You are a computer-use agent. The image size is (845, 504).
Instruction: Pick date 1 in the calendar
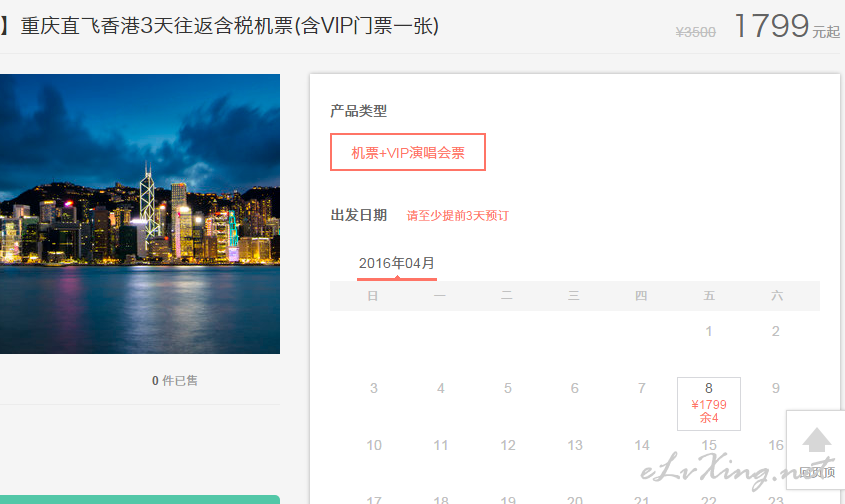pos(709,331)
